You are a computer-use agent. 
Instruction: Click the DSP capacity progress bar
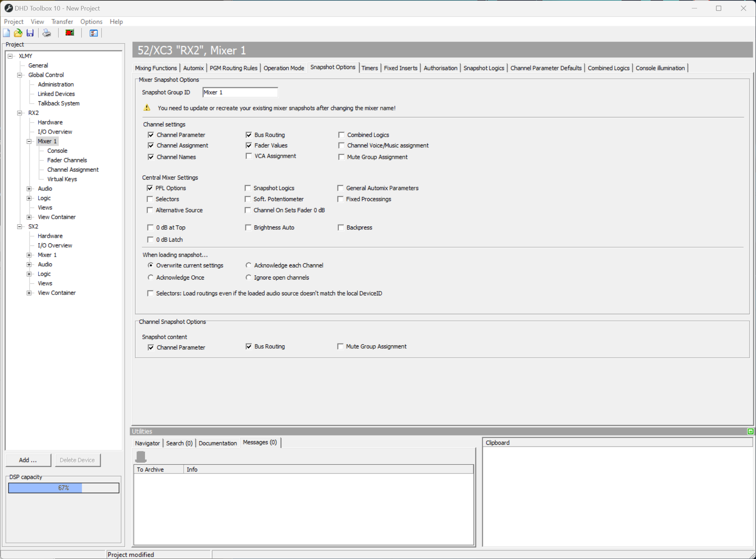click(63, 487)
